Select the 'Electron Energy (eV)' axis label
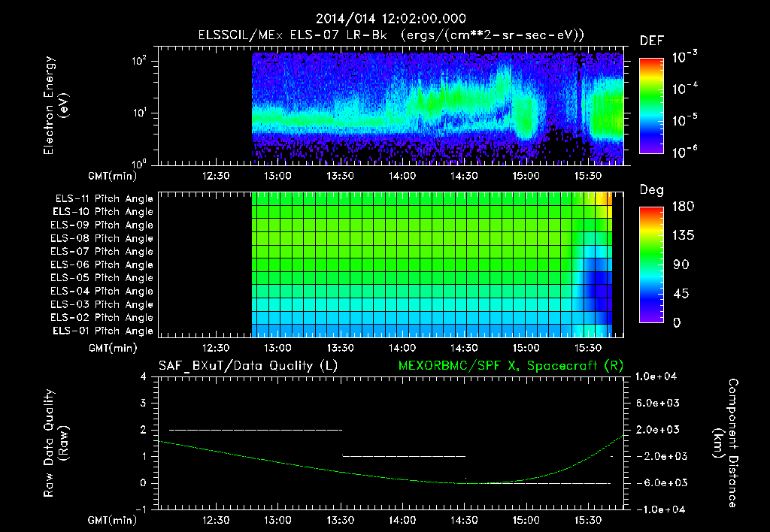Viewport: 770px width, 532px height. tap(56, 105)
